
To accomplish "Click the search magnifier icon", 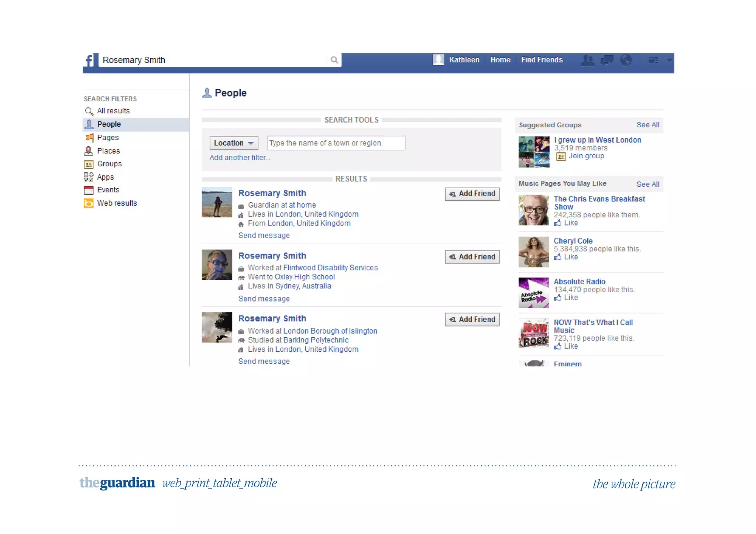I will click(x=334, y=60).
